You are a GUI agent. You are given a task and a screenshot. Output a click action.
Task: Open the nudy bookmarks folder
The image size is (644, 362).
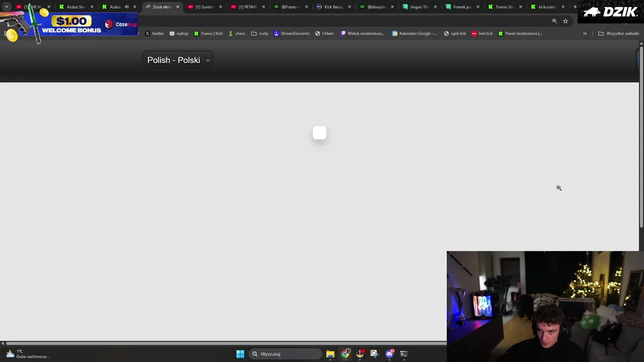pyautogui.click(x=260, y=34)
